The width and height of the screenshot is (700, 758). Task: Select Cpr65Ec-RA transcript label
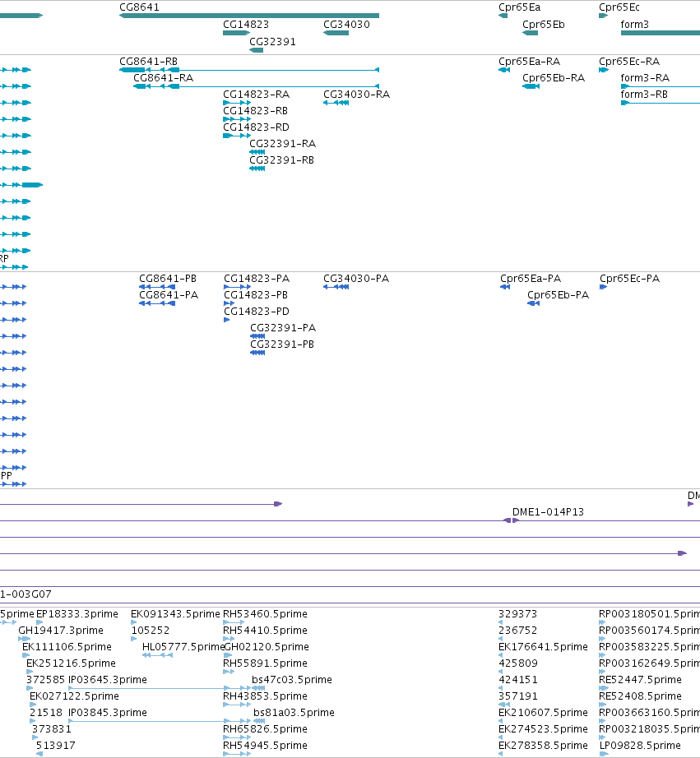coord(629,62)
